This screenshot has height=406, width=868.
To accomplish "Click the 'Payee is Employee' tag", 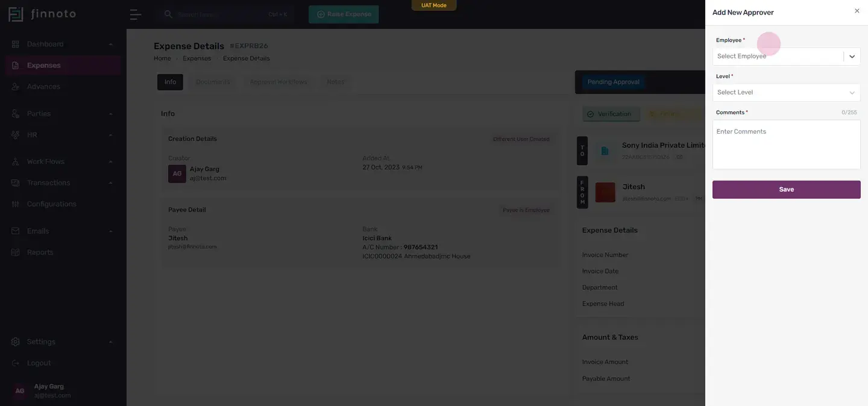I will (x=526, y=210).
